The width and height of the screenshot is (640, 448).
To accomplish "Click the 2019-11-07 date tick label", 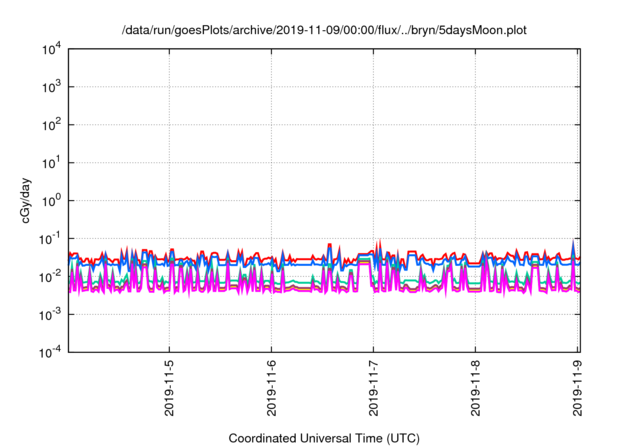I will (x=374, y=390).
